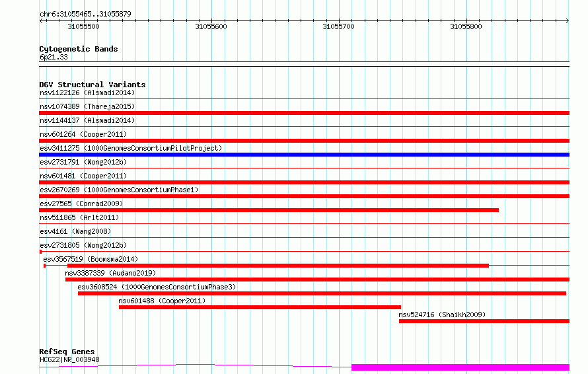The width and height of the screenshot is (588, 374).
Task: Click the Cytogenetic Bands track title
Action: [79, 49]
